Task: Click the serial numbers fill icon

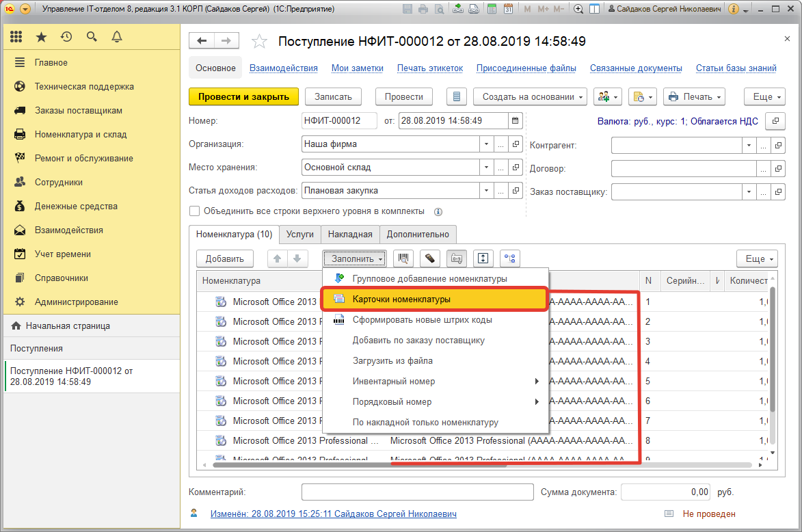Action: [456, 258]
